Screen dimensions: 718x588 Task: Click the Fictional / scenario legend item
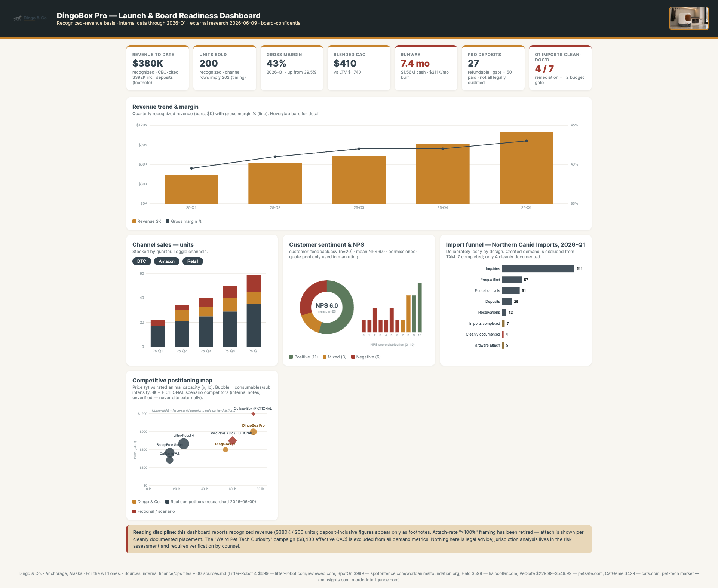click(x=154, y=511)
